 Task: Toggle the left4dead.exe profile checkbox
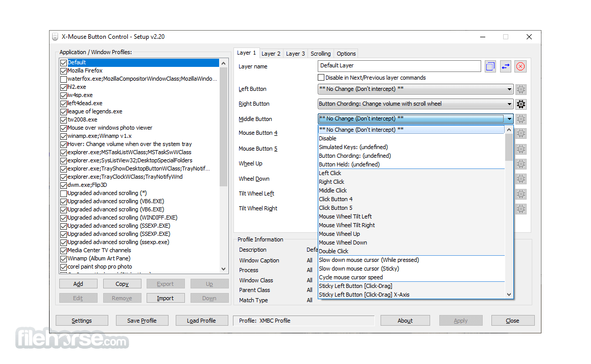64,104
